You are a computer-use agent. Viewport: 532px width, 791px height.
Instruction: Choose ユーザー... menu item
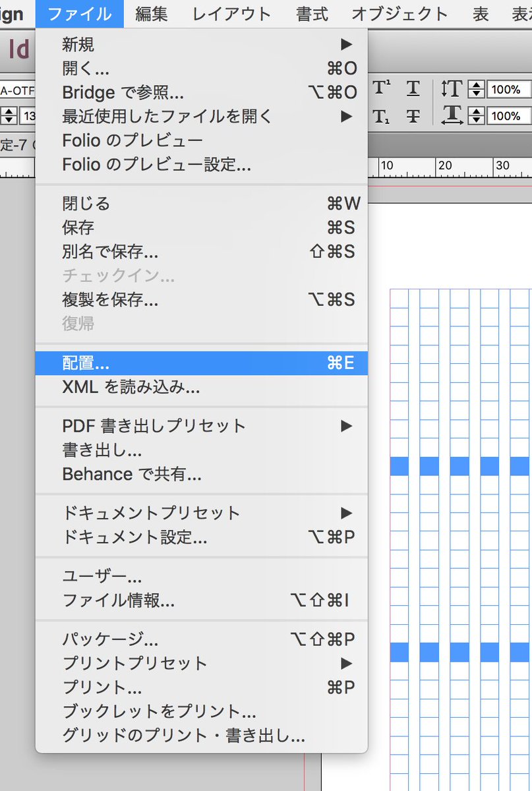click(202, 577)
